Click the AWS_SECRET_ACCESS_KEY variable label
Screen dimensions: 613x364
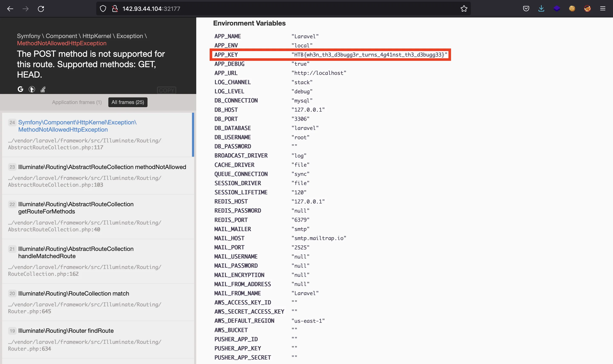click(x=249, y=312)
